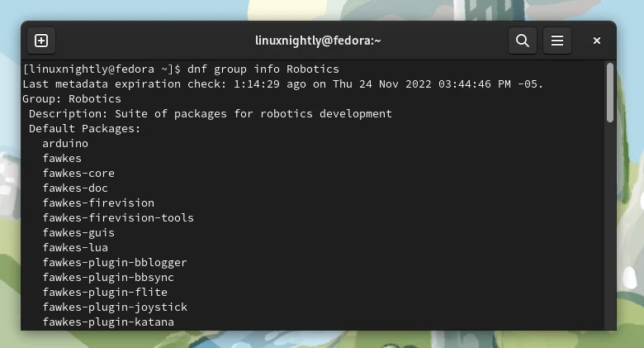Screen dimensions: 644x348
Task: Click the 'Description: Suite of packages' line
Action: [x=211, y=113]
